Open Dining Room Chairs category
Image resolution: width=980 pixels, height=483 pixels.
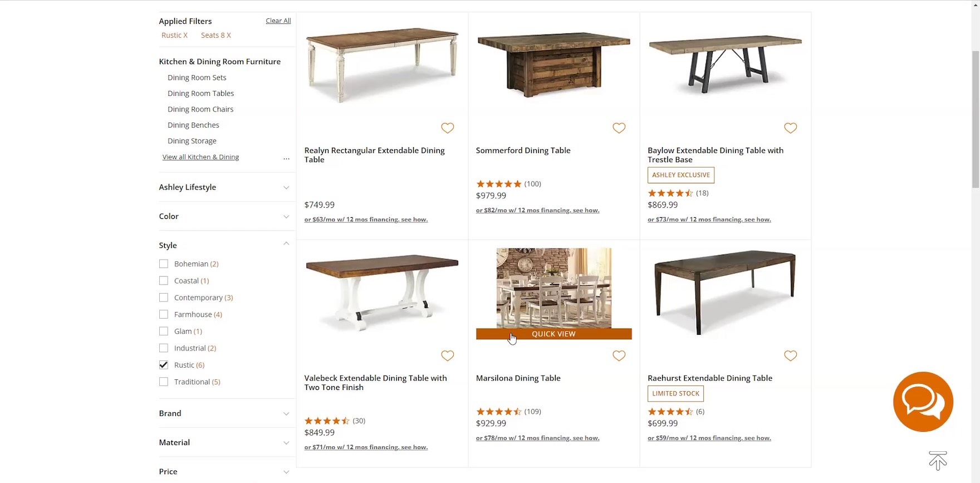point(200,109)
